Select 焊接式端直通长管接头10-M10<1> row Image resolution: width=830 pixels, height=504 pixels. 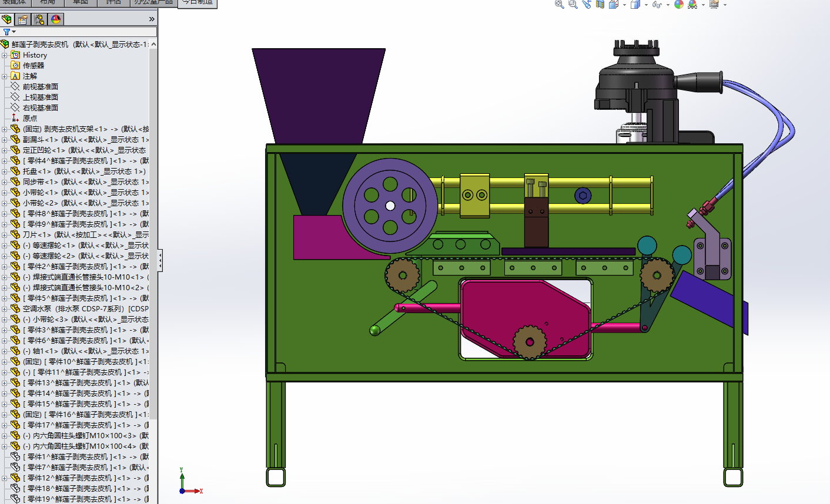click(x=79, y=277)
